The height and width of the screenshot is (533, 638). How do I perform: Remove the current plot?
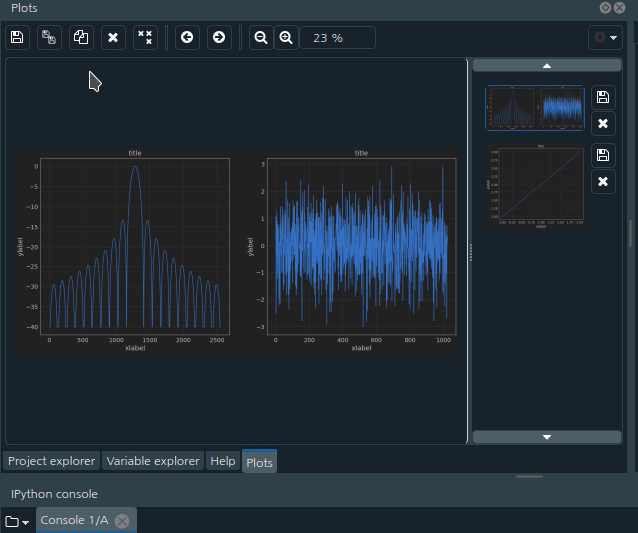113,37
